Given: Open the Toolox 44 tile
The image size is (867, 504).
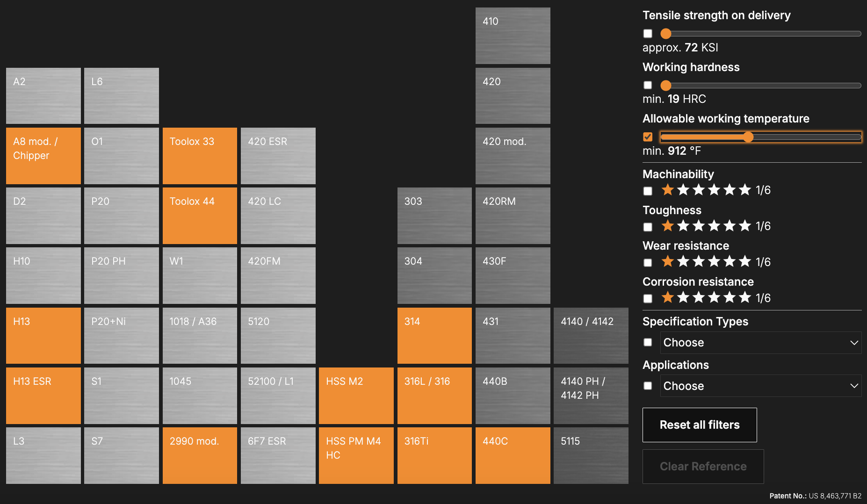Looking at the screenshot, I should (x=200, y=216).
